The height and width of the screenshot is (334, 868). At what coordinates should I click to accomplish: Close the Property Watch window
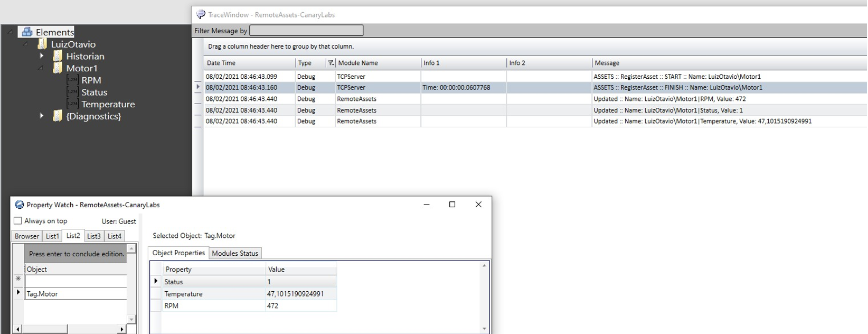pyautogui.click(x=478, y=205)
